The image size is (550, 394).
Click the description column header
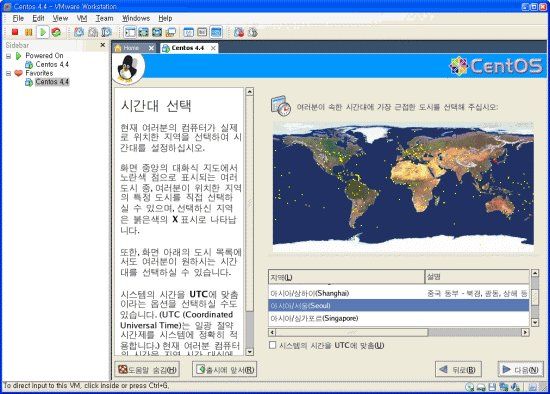click(477, 277)
